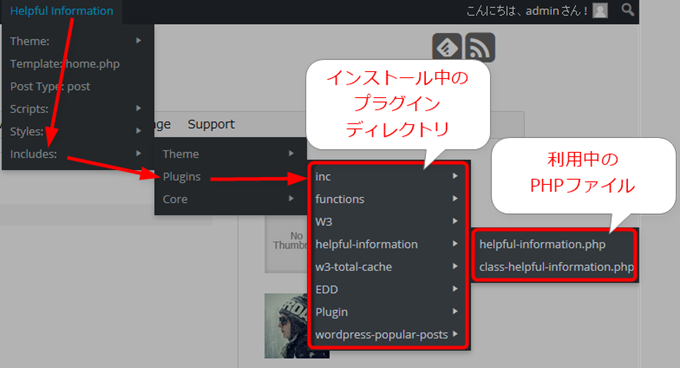Click the admin user avatar icon

(600, 10)
